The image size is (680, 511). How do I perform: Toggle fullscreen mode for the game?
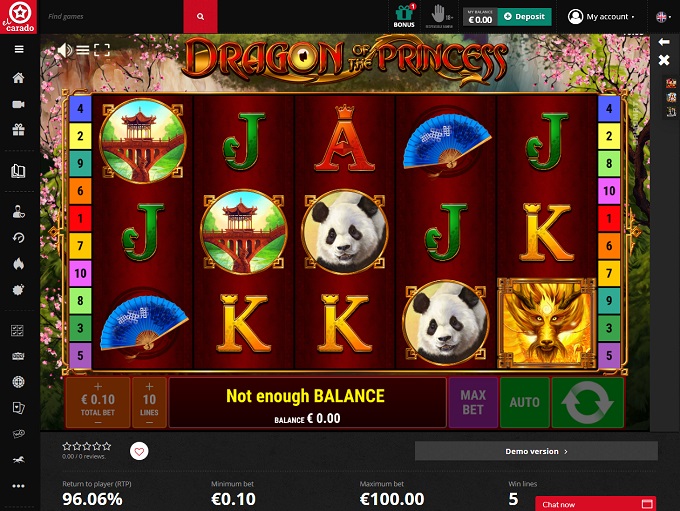point(102,50)
